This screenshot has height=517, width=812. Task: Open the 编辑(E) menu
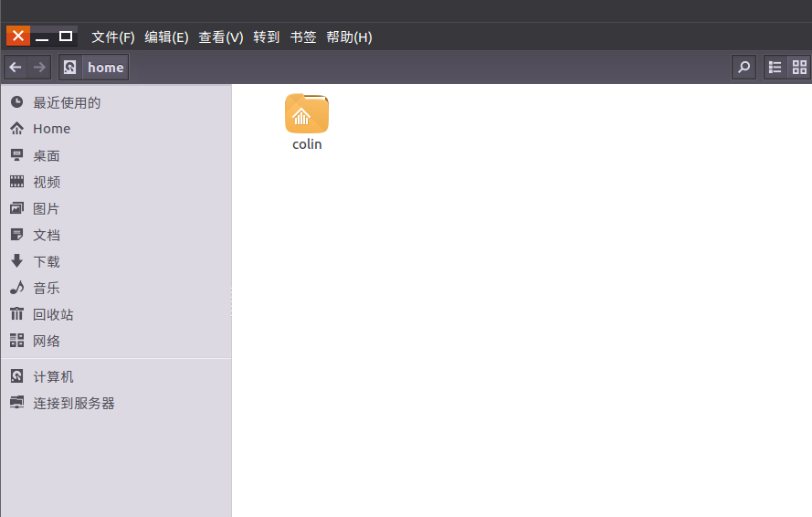coord(166,37)
